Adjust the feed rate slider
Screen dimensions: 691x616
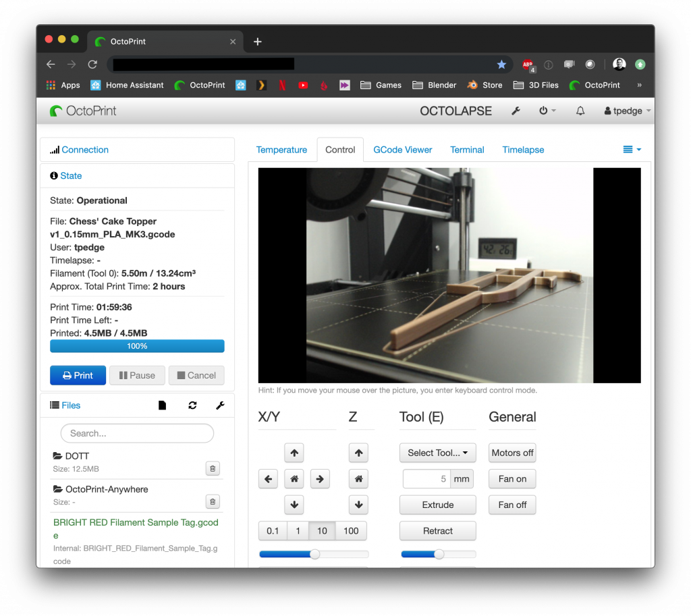pyautogui.click(x=314, y=555)
